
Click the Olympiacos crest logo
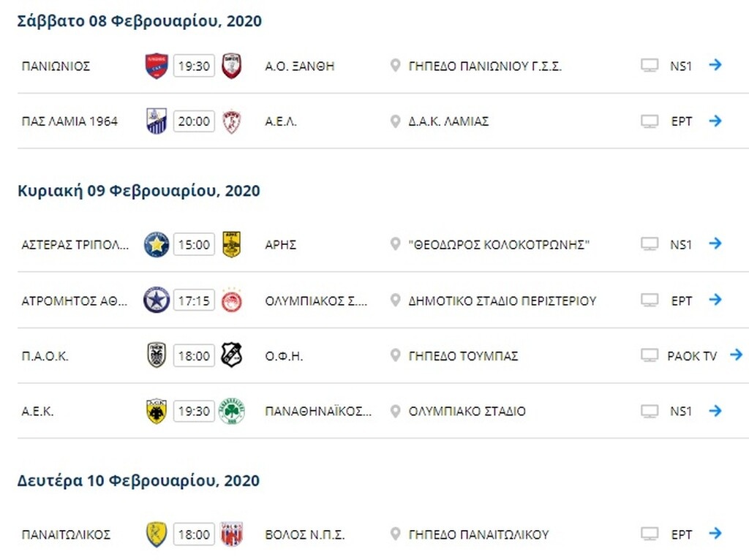(x=231, y=300)
